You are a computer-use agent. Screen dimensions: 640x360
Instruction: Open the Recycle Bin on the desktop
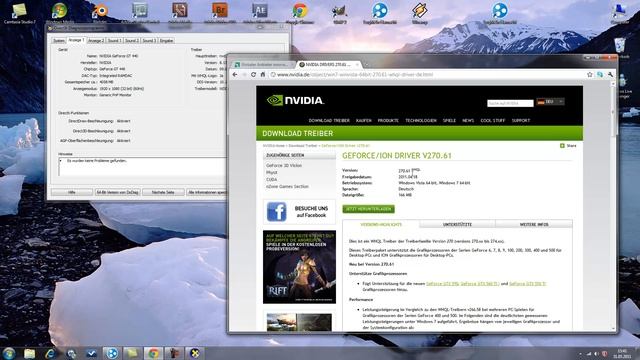(620, 47)
